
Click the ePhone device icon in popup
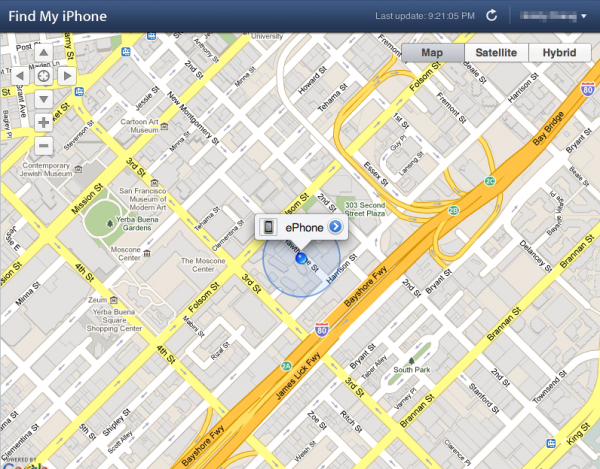[268, 227]
